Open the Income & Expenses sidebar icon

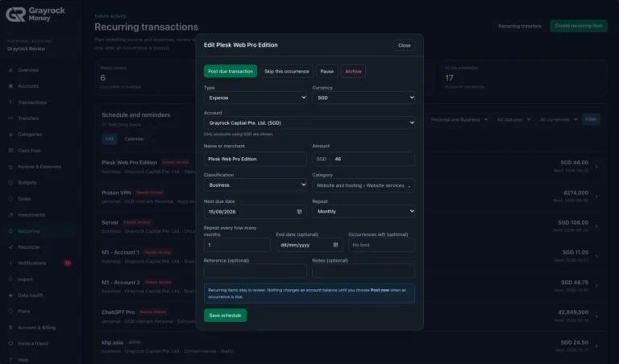click(10, 167)
